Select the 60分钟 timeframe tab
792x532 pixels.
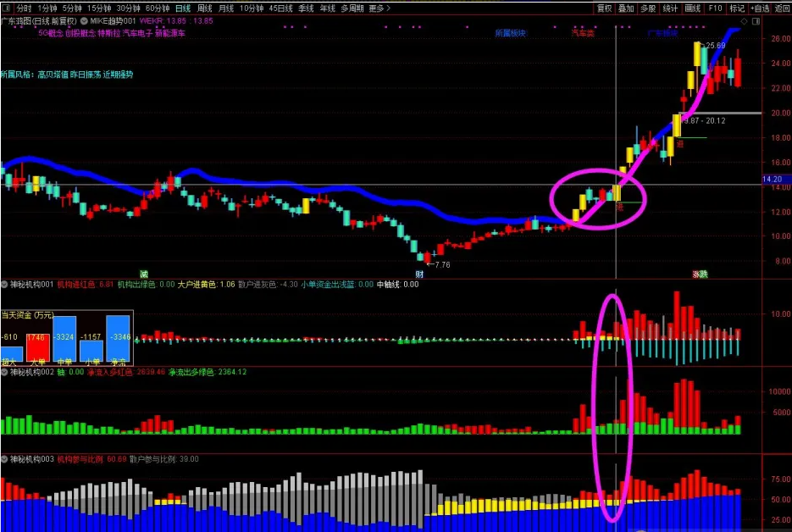pyautogui.click(x=158, y=8)
